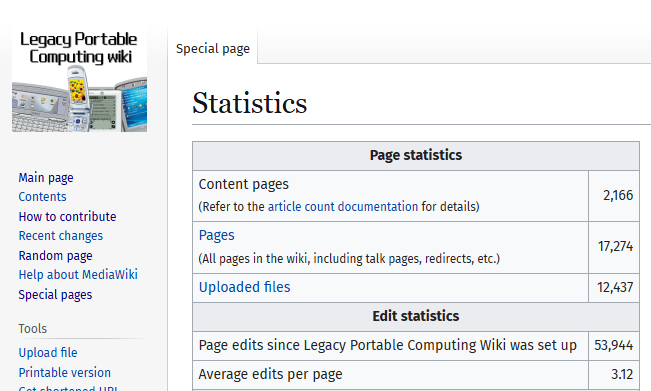Select the Average edits per page label

[x=270, y=374]
